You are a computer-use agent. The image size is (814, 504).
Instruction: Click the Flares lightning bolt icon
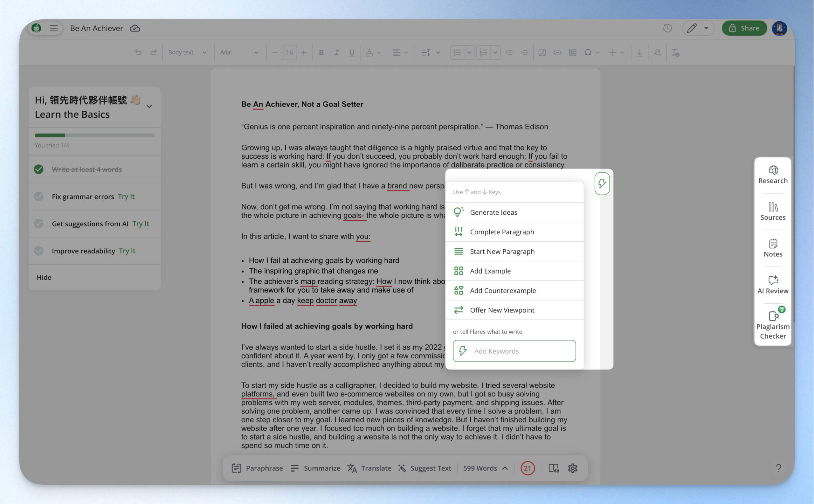pos(602,183)
